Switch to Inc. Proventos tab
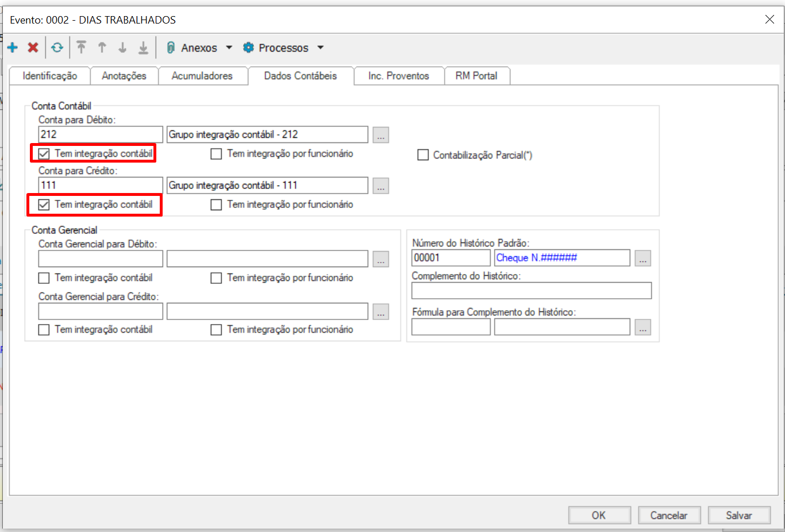Viewport: 785px width, 532px height. click(x=399, y=76)
